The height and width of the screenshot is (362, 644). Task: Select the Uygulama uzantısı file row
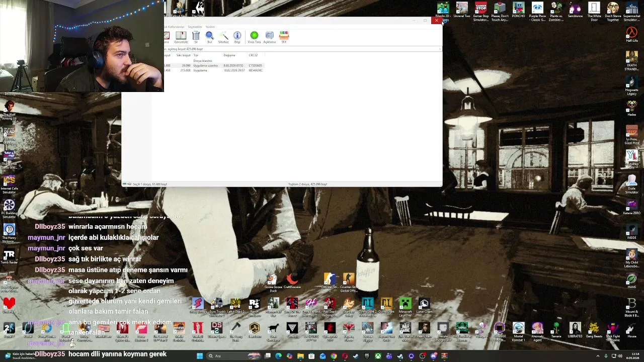tap(215, 65)
